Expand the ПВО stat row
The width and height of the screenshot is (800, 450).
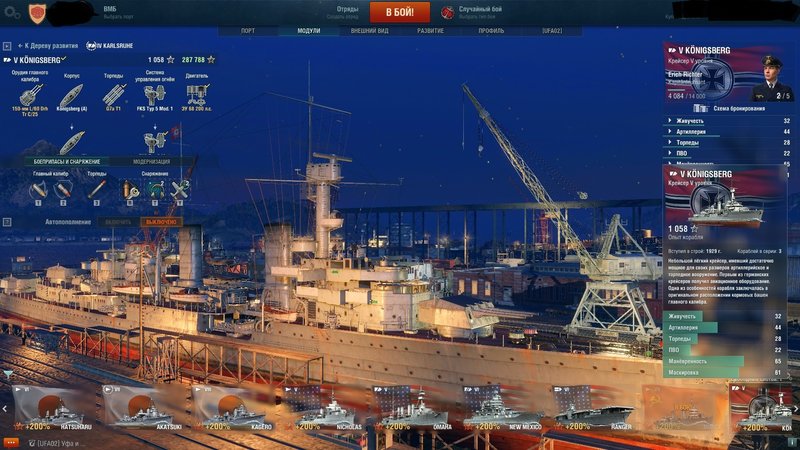click(729, 153)
